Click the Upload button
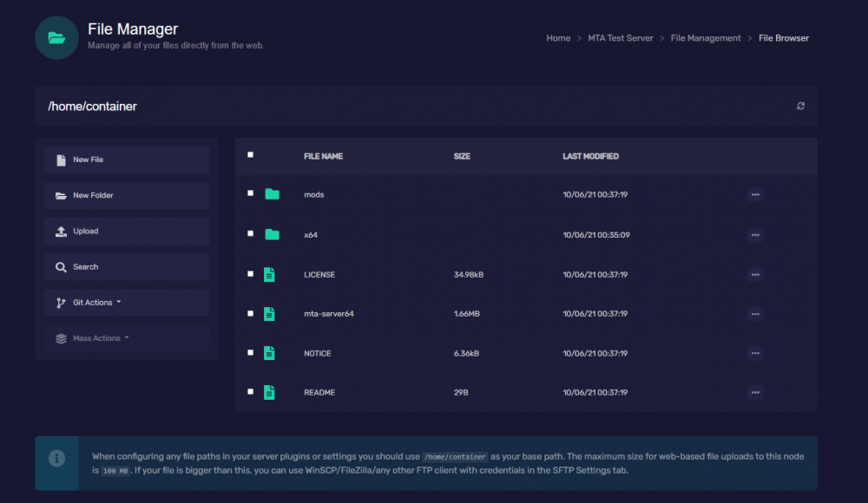This screenshot has height=503, width=868. tap(127, 232)
